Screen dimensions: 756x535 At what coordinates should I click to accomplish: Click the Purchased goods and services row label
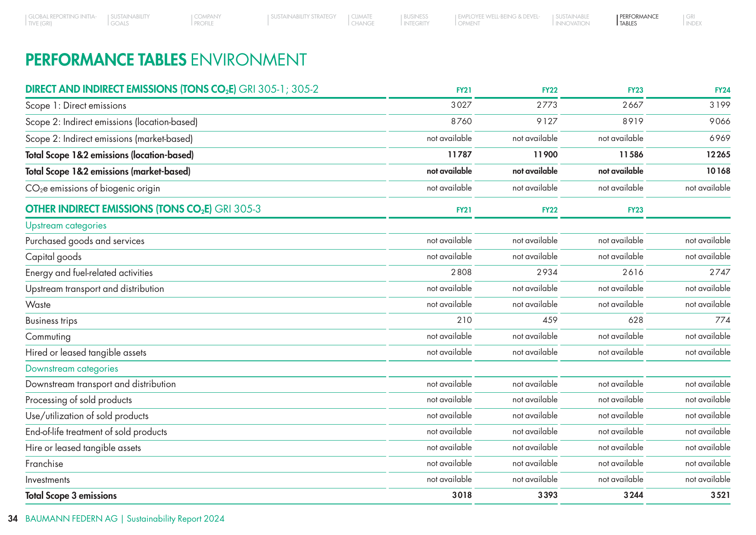(x=85, y=241)
